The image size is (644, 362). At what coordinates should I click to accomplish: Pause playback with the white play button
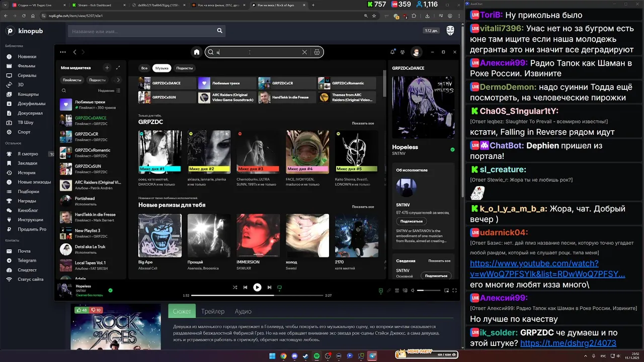(257, 287)
